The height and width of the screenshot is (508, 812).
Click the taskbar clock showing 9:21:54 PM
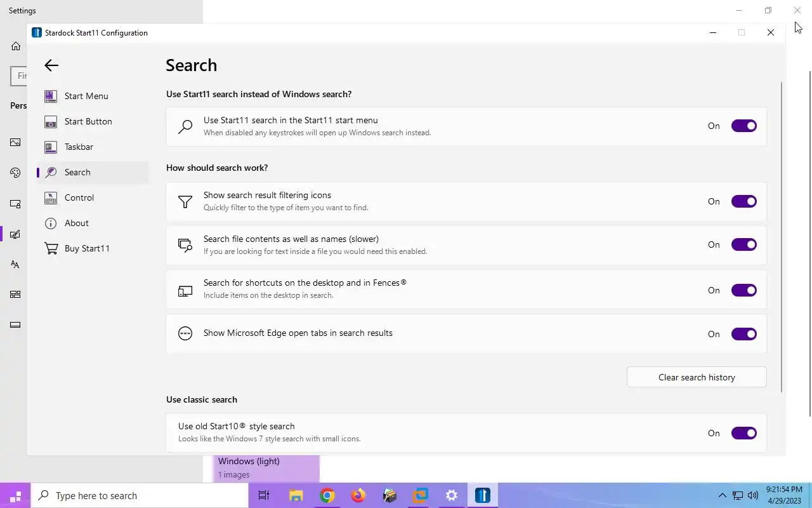785,495
